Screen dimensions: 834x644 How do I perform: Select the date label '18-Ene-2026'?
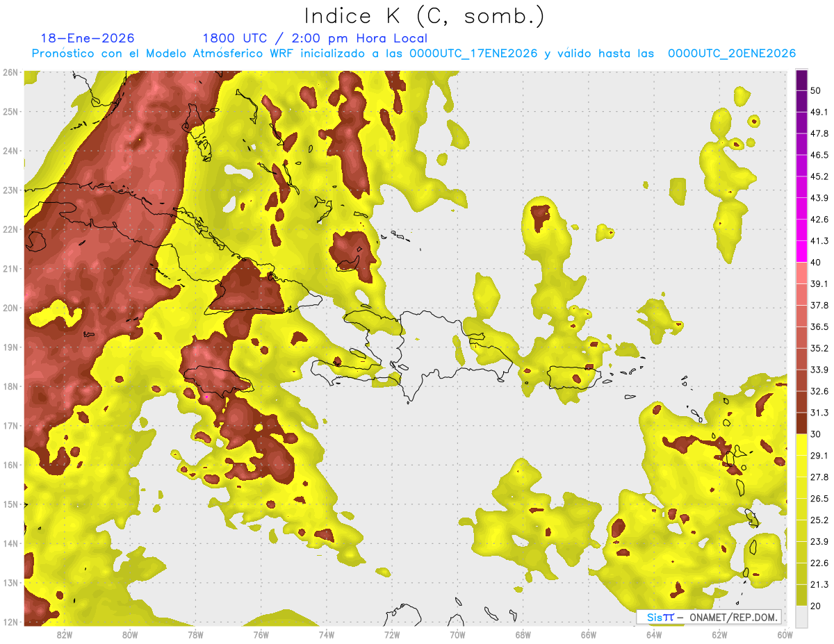pyautogui.click(x=88, y=38)
